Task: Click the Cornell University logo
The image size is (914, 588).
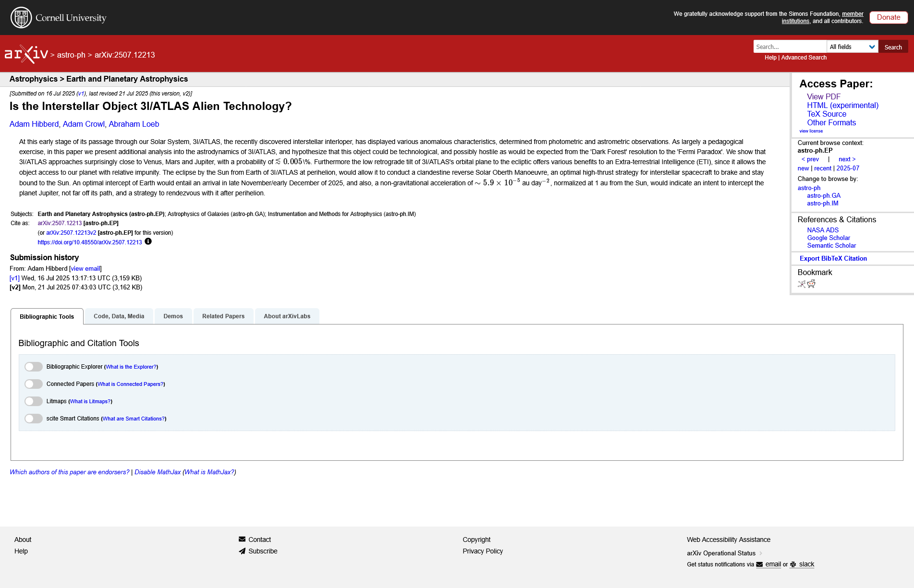Action: click(58, 18)
